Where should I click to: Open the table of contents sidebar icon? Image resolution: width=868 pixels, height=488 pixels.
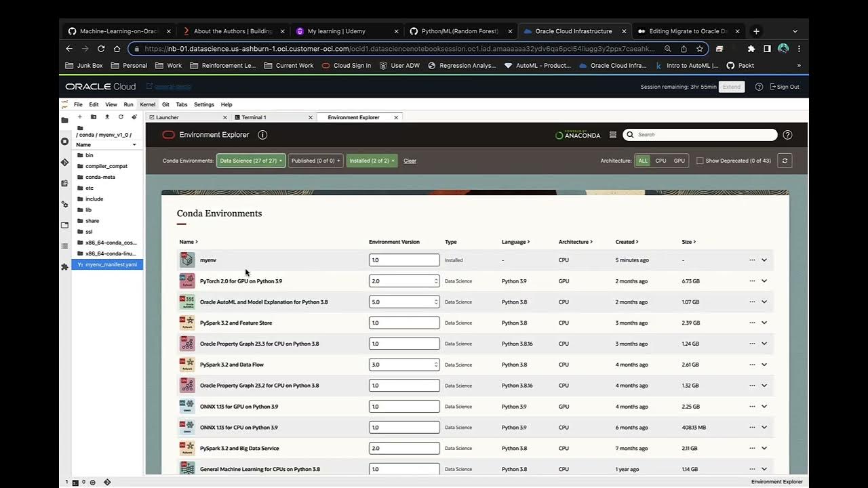(x=64, y=246)
